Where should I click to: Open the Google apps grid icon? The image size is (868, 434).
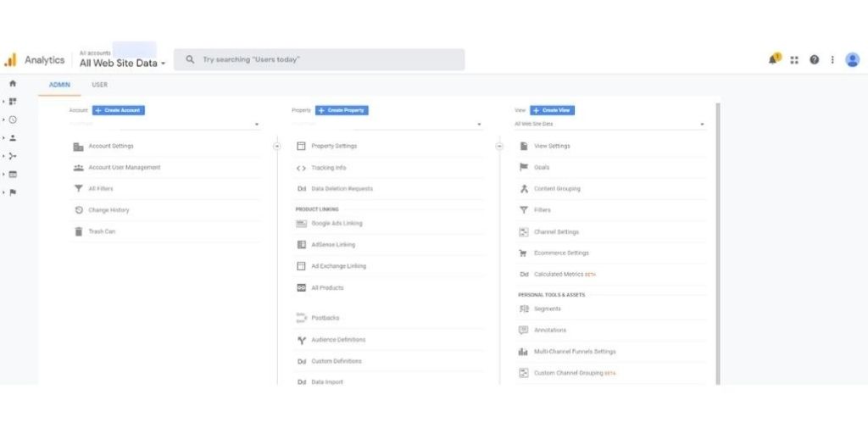(x=794, y=60)
